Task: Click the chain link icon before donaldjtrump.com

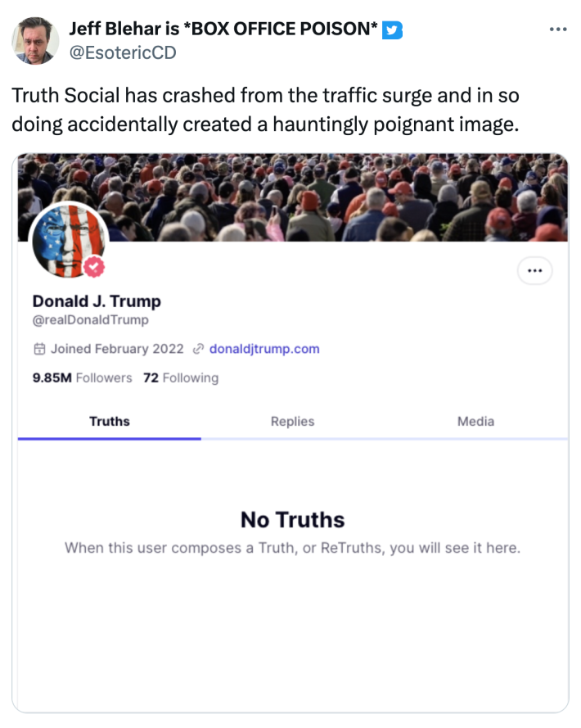Action: pos(197,349)
